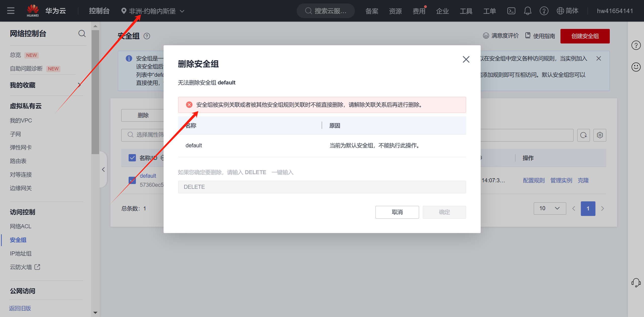Open customer service headset icon
644x317 pixels.
click(636, 283)
